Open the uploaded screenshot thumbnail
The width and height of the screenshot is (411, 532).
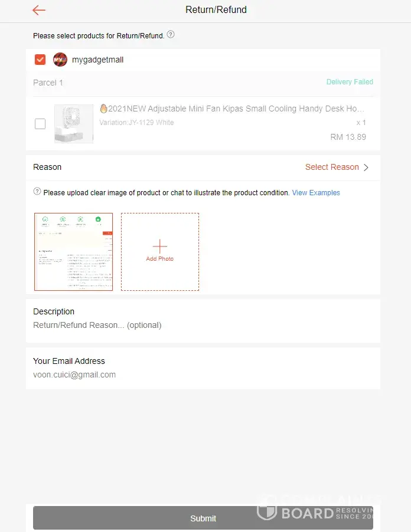(x=73, y=252)
